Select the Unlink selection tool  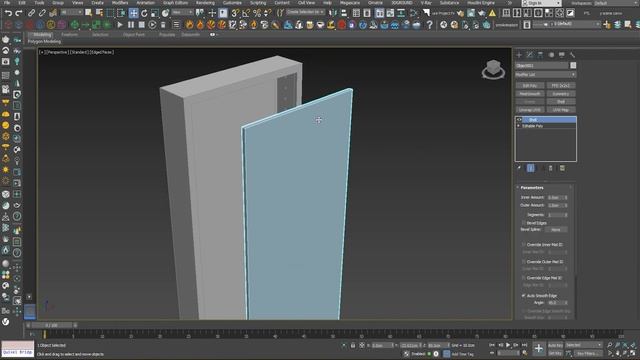42,13
